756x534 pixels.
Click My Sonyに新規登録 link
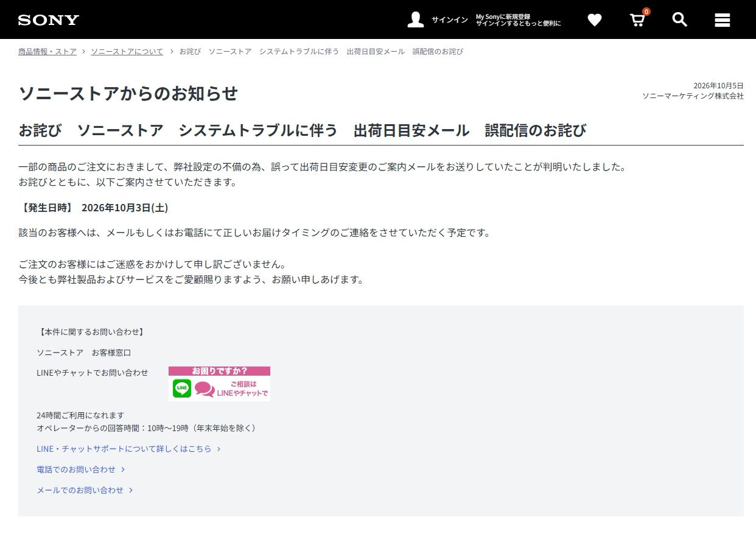(503, 16)
